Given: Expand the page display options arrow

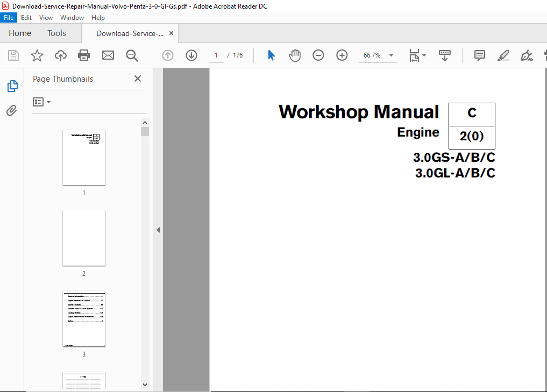Looking at the screenshot, I should [x=424, y=55].
